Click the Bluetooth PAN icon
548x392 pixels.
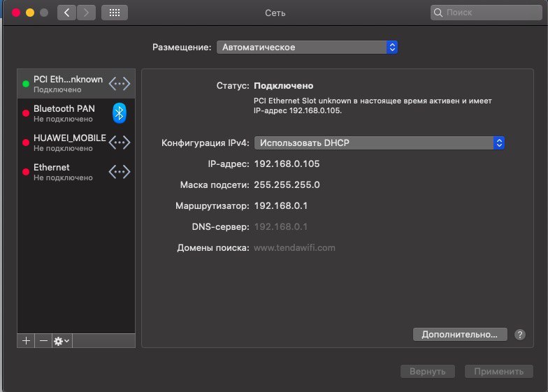120,112
